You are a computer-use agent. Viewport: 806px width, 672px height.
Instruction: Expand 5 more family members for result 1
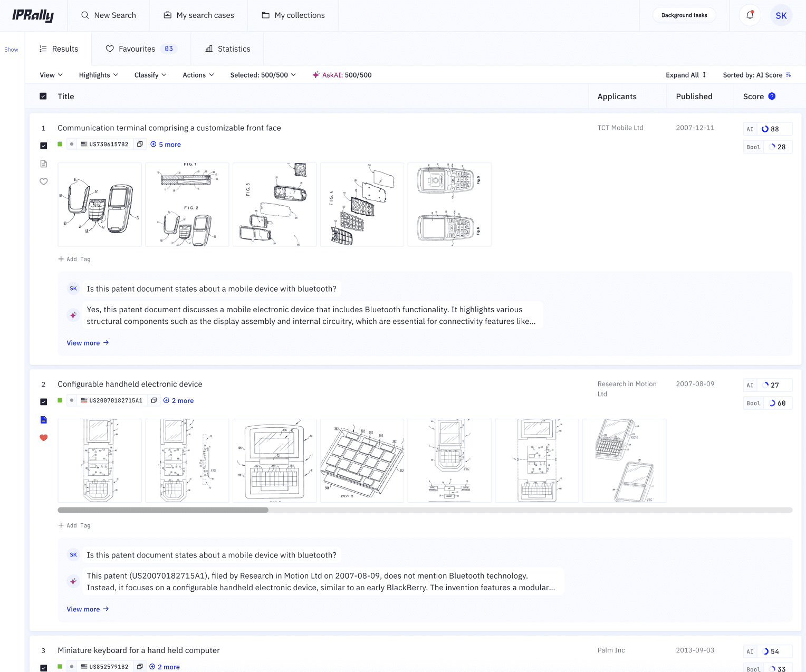point(166,145)
